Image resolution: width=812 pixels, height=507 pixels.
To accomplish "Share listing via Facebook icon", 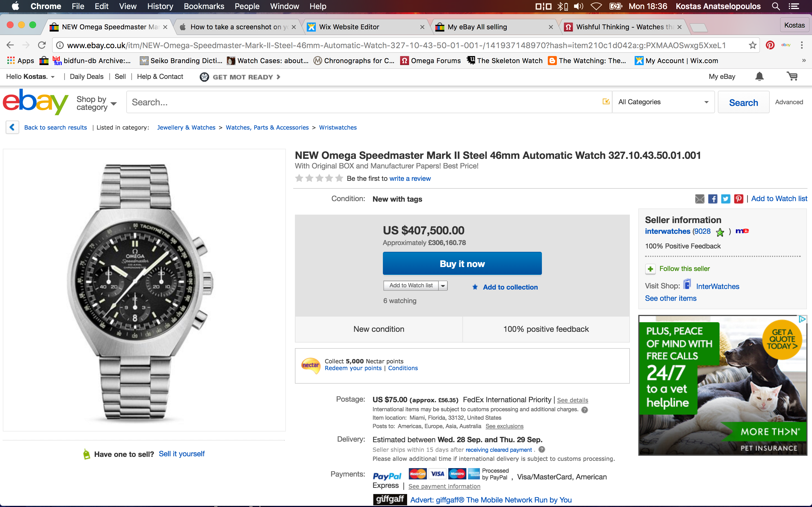I will point(713,199).
